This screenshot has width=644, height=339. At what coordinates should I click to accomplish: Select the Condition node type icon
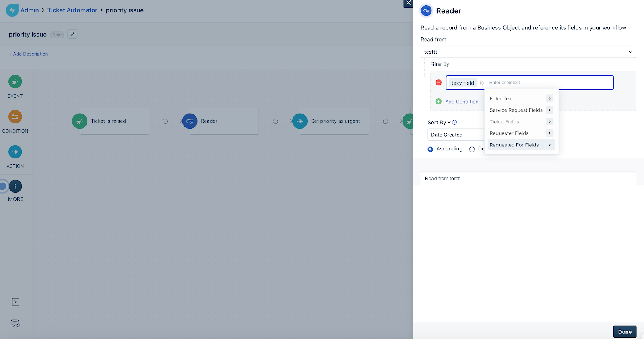pyautogui.click(x=15, y=117)
